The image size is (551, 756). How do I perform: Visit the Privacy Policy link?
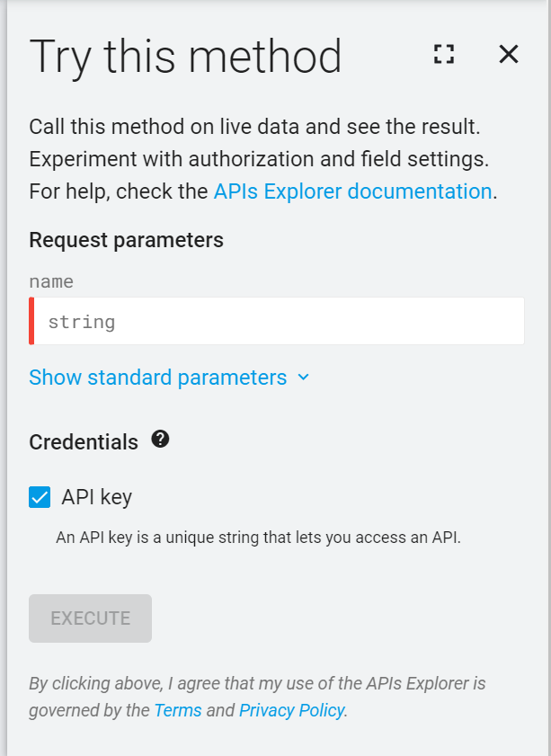(x=291, y=710)
